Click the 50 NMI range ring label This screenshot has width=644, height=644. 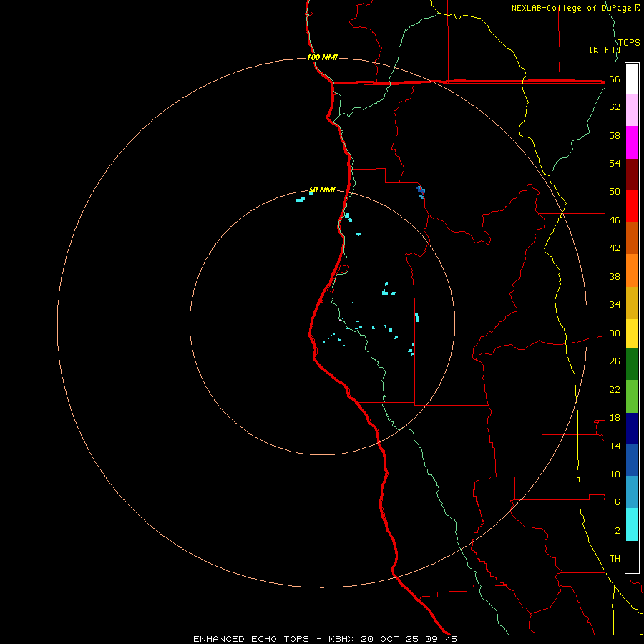pyautogui.click(x=322, y=190)
